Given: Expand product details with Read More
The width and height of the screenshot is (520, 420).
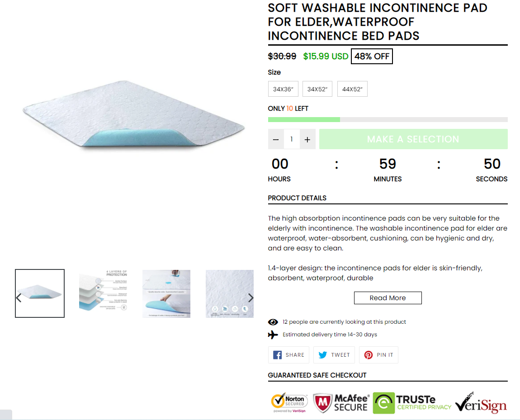Looking at the screenshot, I should point(388,298).
